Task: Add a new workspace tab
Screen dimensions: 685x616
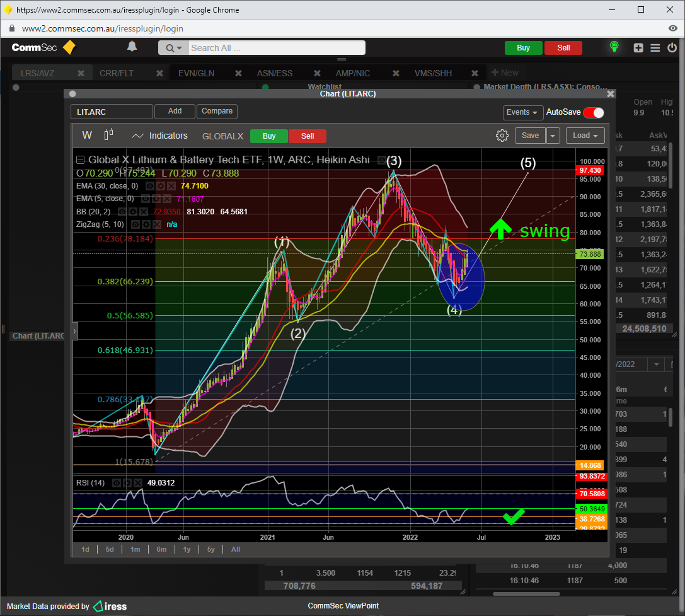Action: coord(505,73)
